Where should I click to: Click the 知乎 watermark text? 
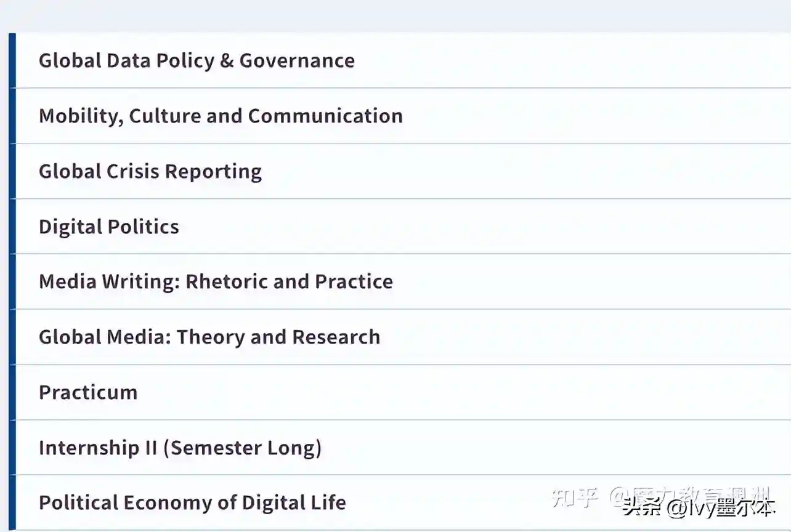click(x=574, y=496)
